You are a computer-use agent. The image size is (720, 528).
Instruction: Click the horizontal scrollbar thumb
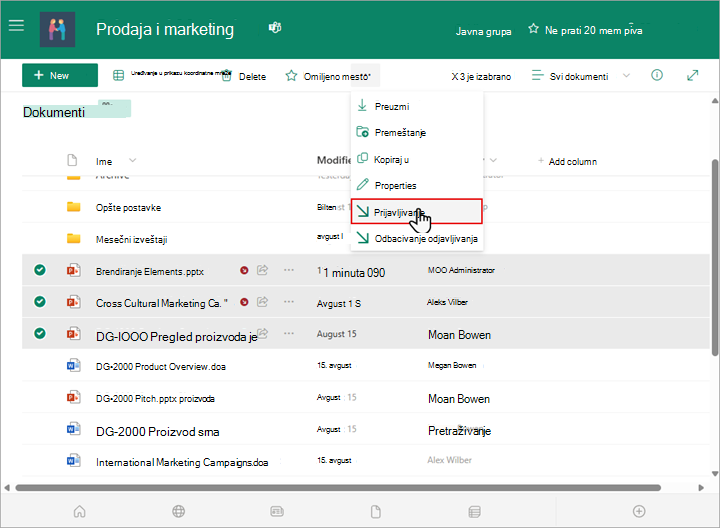(338, 488)
